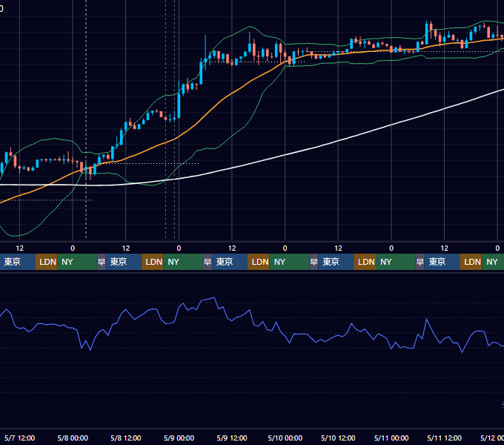Click the 5/9 12:00 date label

point(232,438)
